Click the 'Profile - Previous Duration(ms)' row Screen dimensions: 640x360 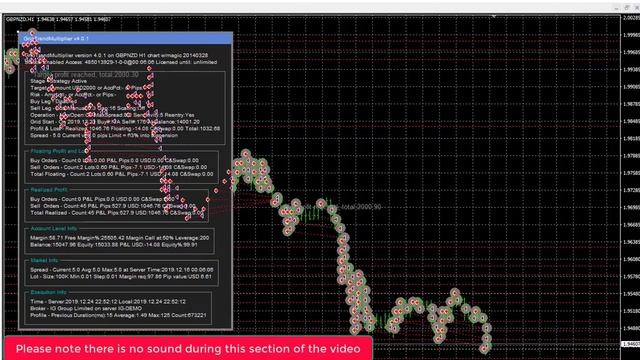(118, 315)
